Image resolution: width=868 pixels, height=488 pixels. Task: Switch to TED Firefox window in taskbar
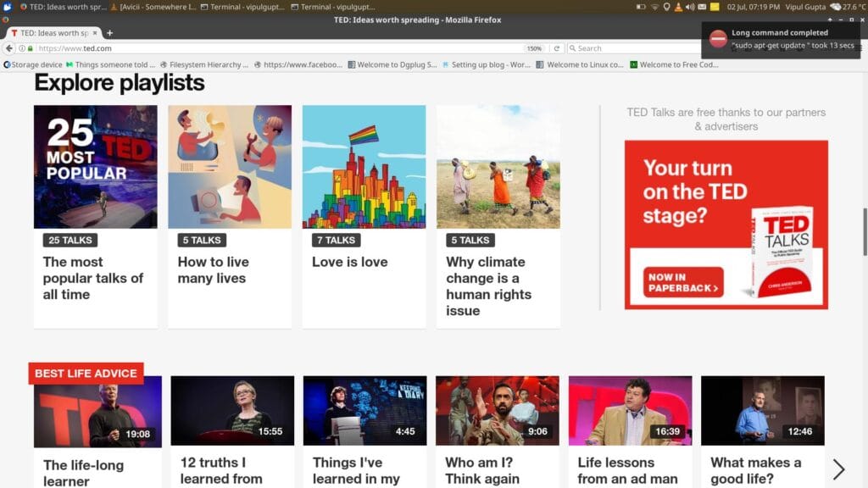point(63,7)
